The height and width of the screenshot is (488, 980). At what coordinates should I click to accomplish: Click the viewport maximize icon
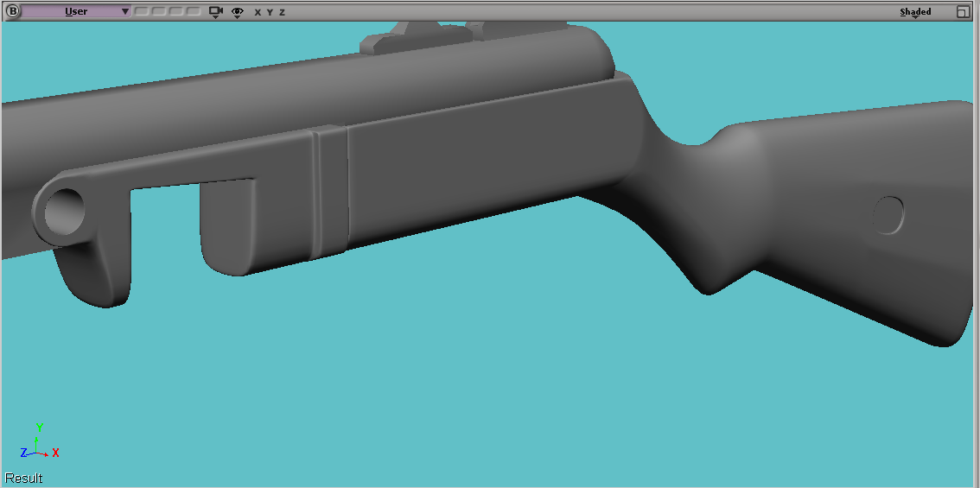point(963,12)
